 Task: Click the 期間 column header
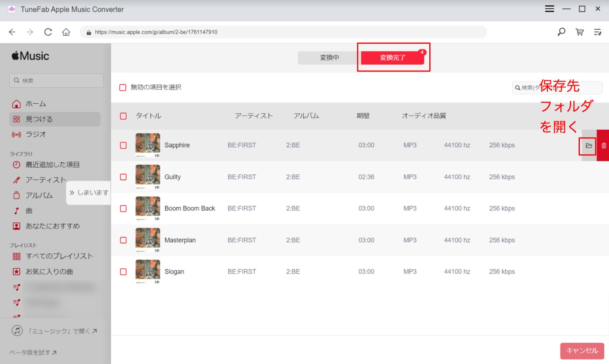[363, 116]
